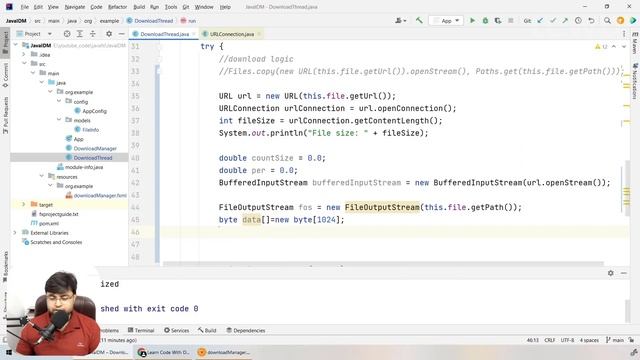Expand the .idea folder node

(24, 54)
